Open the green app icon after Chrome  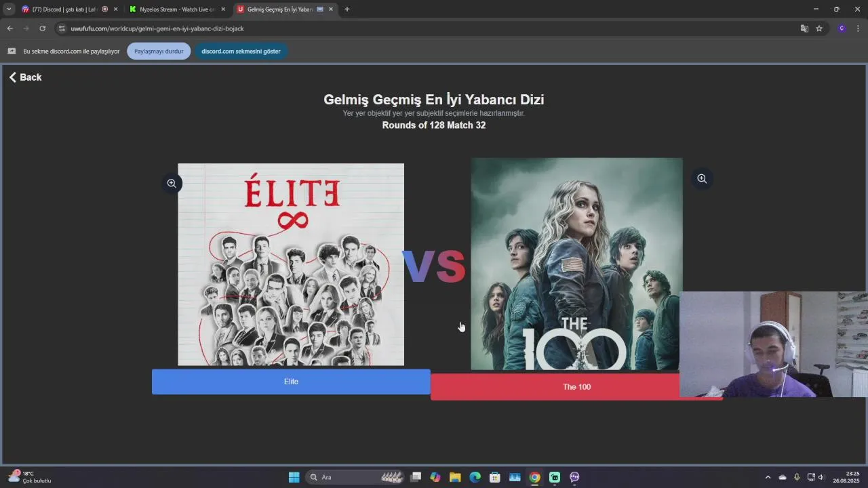(555, 477)
